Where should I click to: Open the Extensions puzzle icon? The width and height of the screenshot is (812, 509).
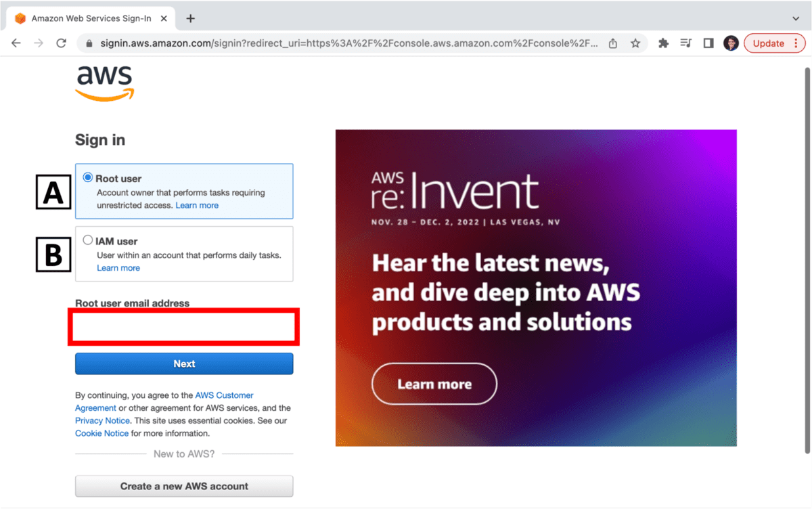pyautogui.click(x=664, y=43)
